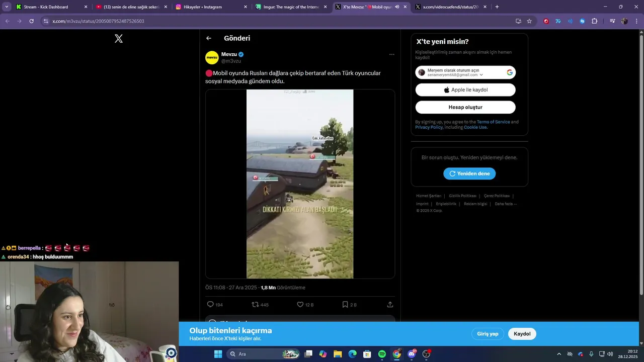Mute tab via speaker icon on X tab
Viewport: 644px width, 362px height.
[397, 7]
